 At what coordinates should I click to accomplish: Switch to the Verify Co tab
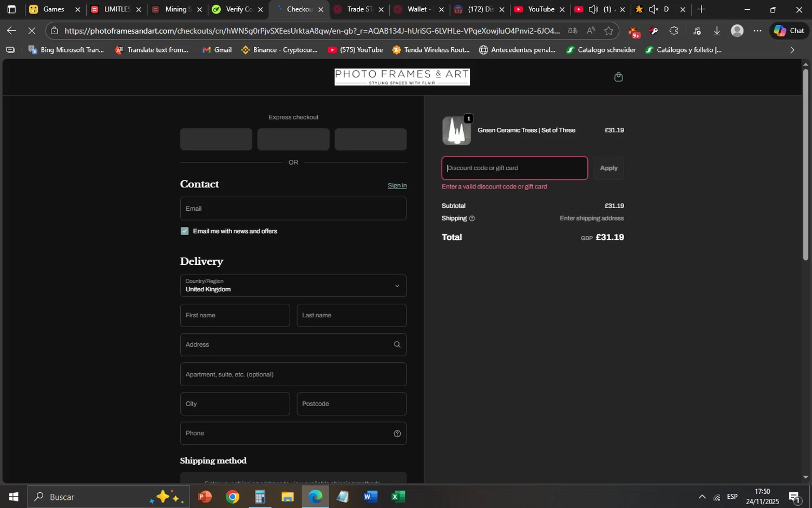click(x=237, y=9)
